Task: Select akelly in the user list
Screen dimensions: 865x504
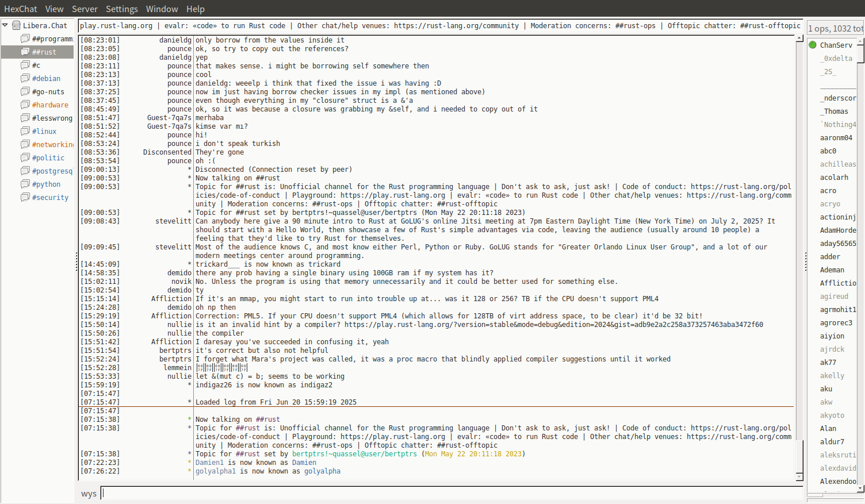Action: tap(832, 375)
